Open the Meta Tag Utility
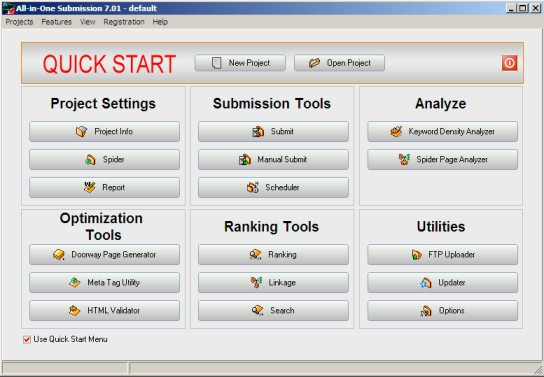Screen dimensions: 544x377 pyautogui.click(x=104, y=283)
